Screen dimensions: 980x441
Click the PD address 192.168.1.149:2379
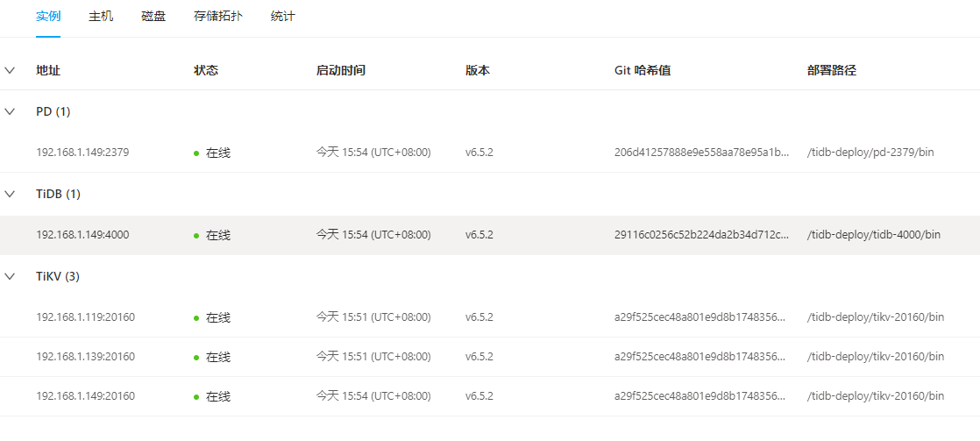click(x=82, y=153)
